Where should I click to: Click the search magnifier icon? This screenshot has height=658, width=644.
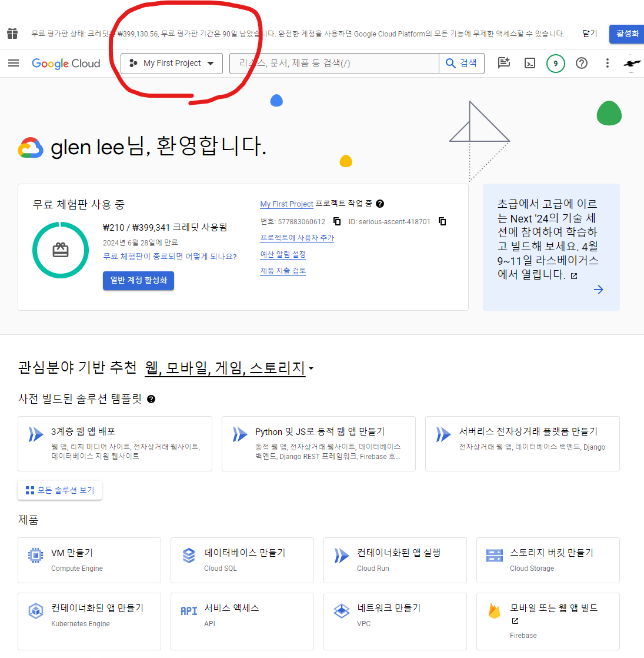click(x=451, y=64)
